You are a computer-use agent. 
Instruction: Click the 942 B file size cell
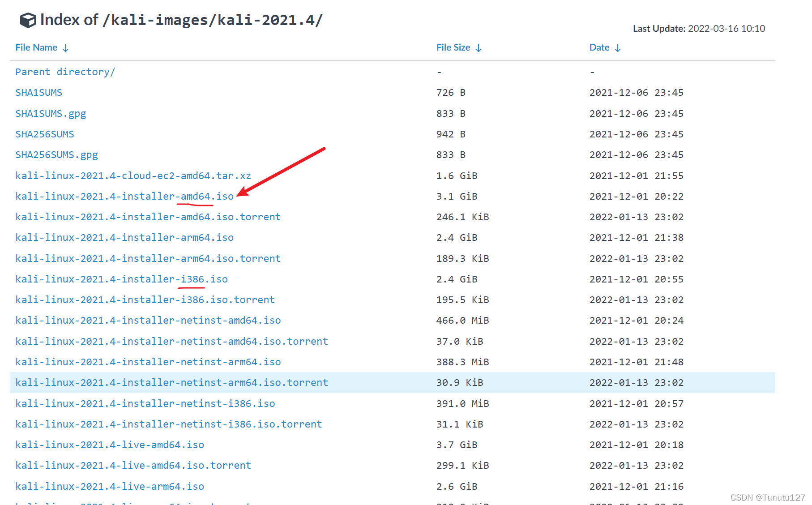pos(451,134)
